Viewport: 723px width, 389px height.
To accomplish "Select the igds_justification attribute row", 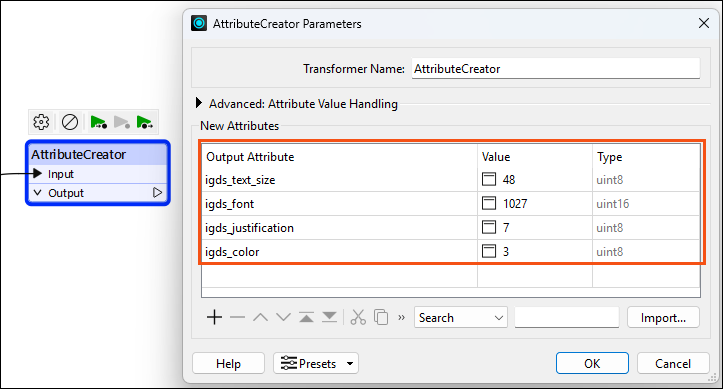I will tap(451, 227).
